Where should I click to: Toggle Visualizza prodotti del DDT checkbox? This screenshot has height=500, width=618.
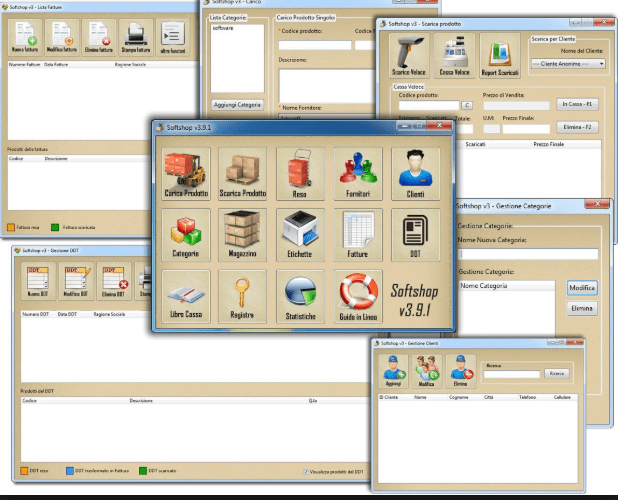(x=306, y=472)
